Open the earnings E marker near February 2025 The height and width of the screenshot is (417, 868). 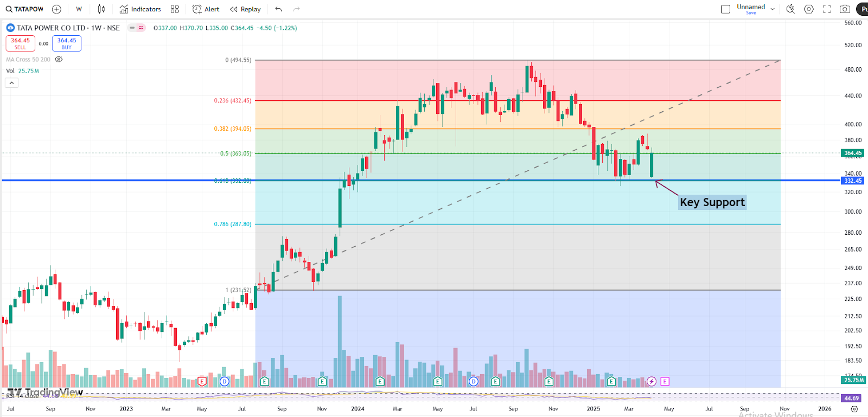(x=611, y=381)
